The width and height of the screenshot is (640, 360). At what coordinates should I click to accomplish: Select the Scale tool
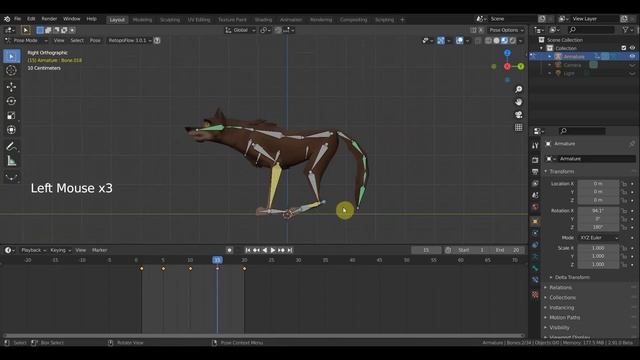(11, 115)
